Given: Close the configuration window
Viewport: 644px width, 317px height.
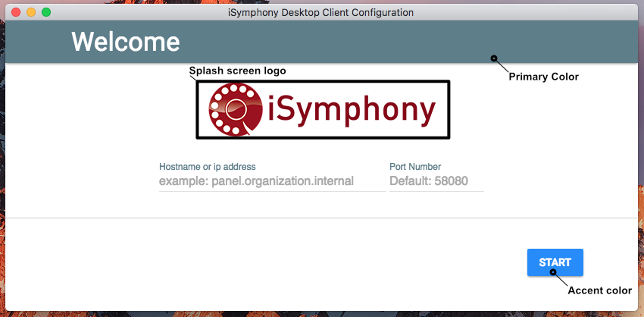Looking at the screenshot, I should click(x=16, y=12).
